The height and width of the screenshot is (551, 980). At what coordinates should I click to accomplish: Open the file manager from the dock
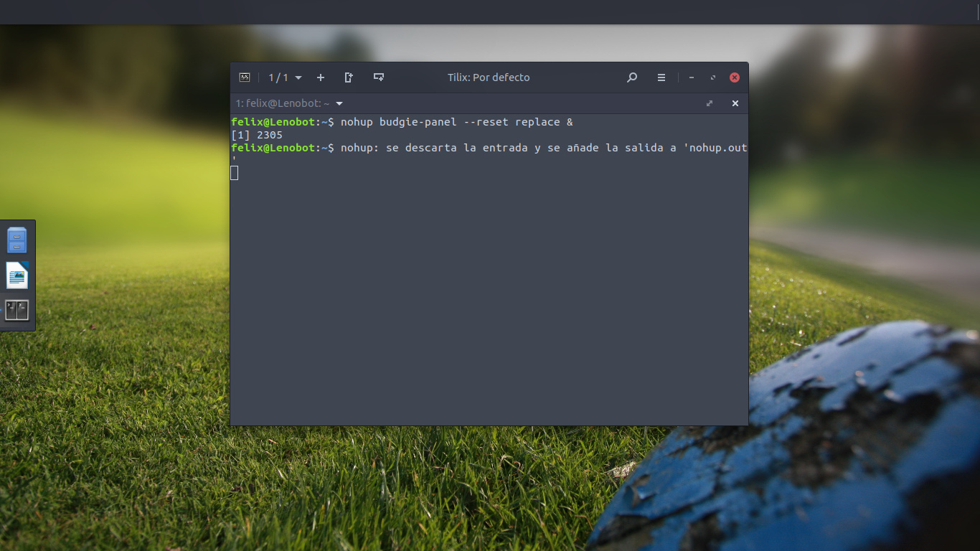(17, 240)
